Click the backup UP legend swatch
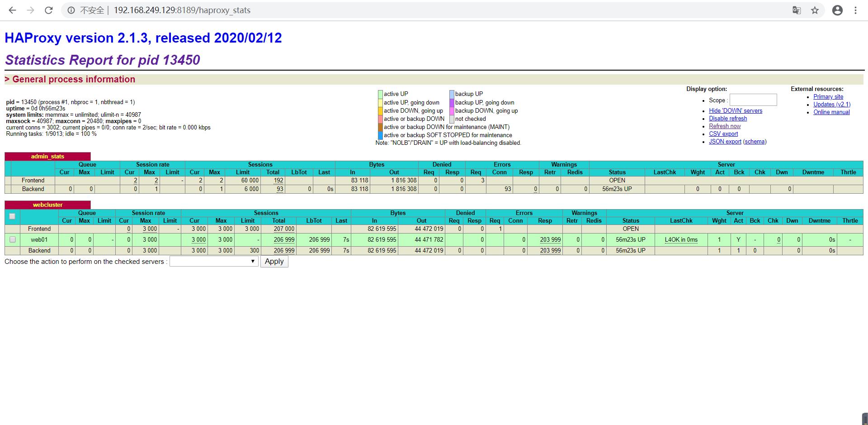This screenshot has width=868, height=425. pos(452,94)
